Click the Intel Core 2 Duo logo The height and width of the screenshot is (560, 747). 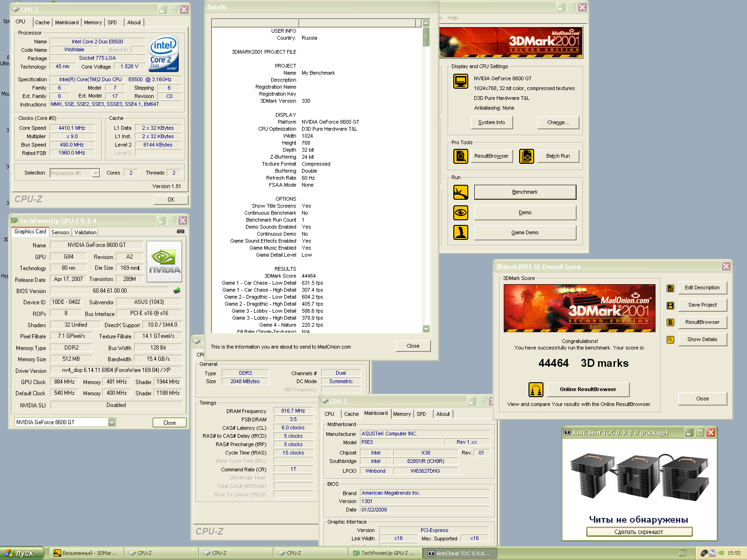pyautogui.click(x=163, y=54)
